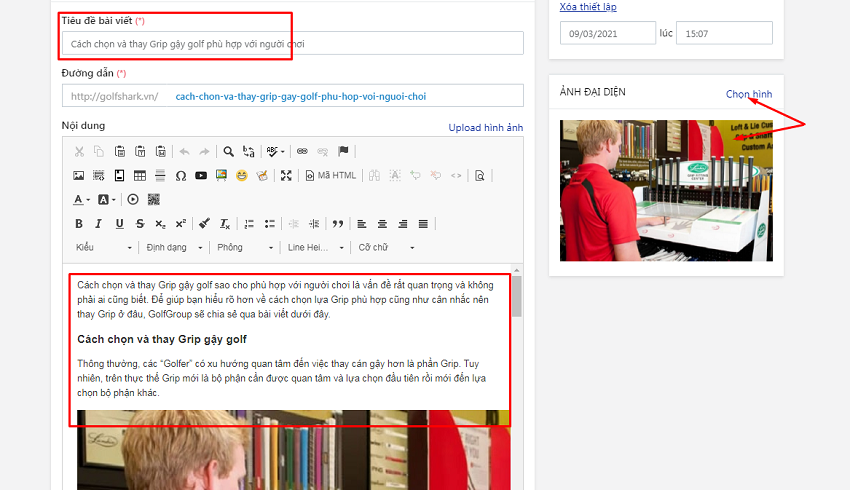The image size is (850, 490).
Task: Insert a table using the table icon
Action: click(140, 176)
